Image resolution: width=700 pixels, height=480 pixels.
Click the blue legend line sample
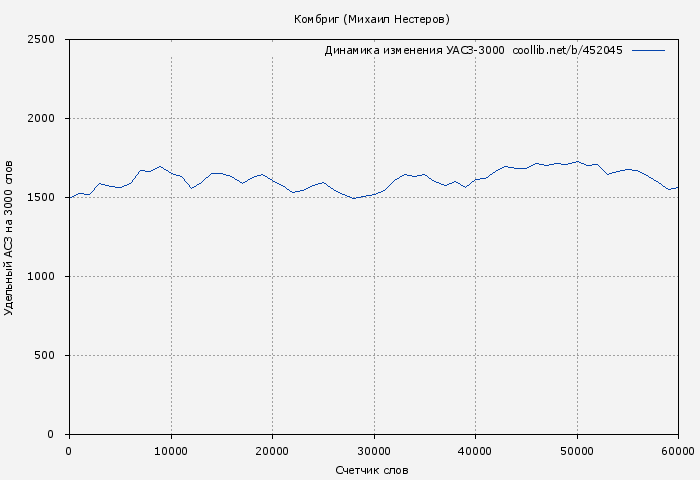pos(648,50)
